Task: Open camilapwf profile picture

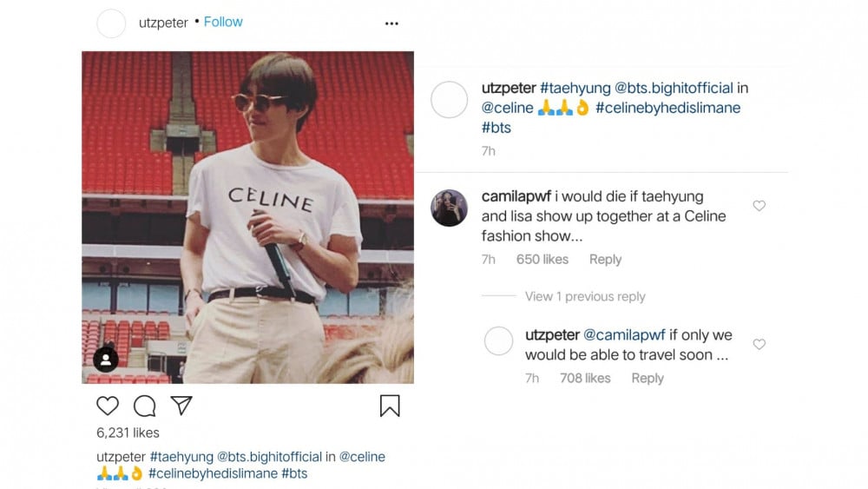Action: pos(449,208)
